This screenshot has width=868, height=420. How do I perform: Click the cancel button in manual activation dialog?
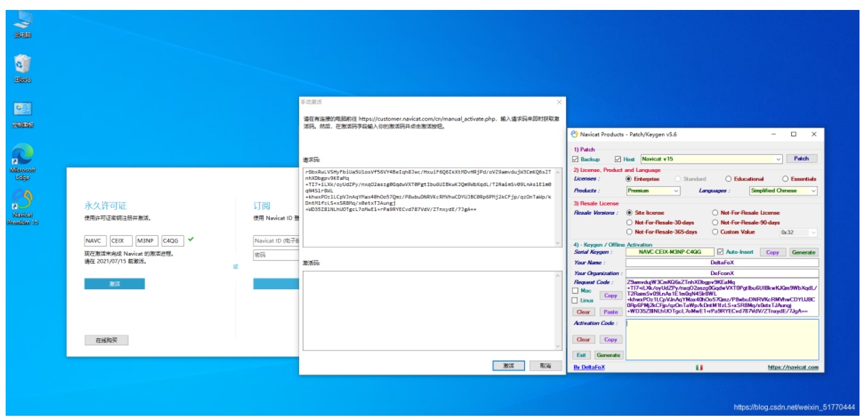(x=546, y=365)
